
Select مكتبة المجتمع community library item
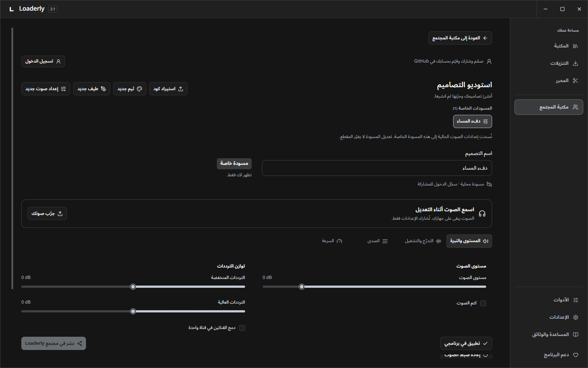pyautogui.click(x=549, y=107)
